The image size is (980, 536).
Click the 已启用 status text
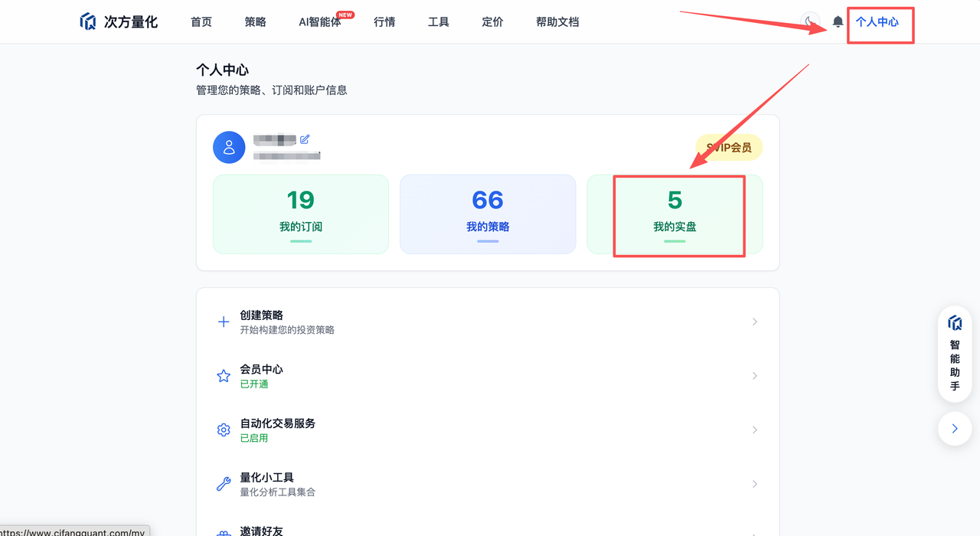254,438
